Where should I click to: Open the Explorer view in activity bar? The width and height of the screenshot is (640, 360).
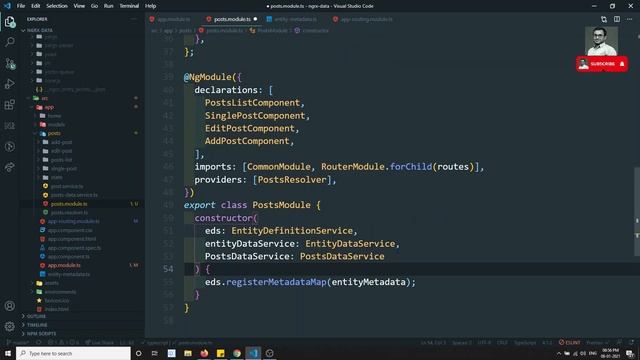click(10, 22)
